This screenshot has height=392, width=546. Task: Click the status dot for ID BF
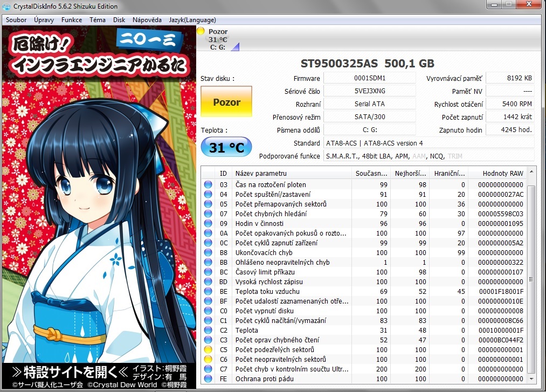click(208, 301)
